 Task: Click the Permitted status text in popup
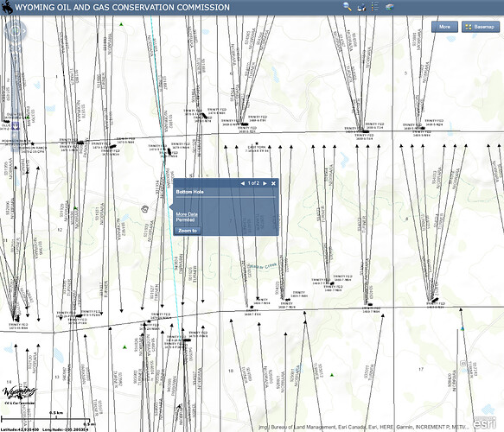[x=185, y=219]
